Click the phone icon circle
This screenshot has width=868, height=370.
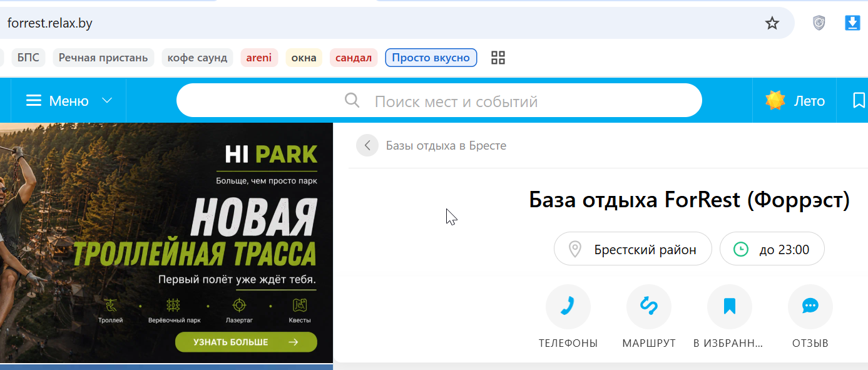coord(568,307)
